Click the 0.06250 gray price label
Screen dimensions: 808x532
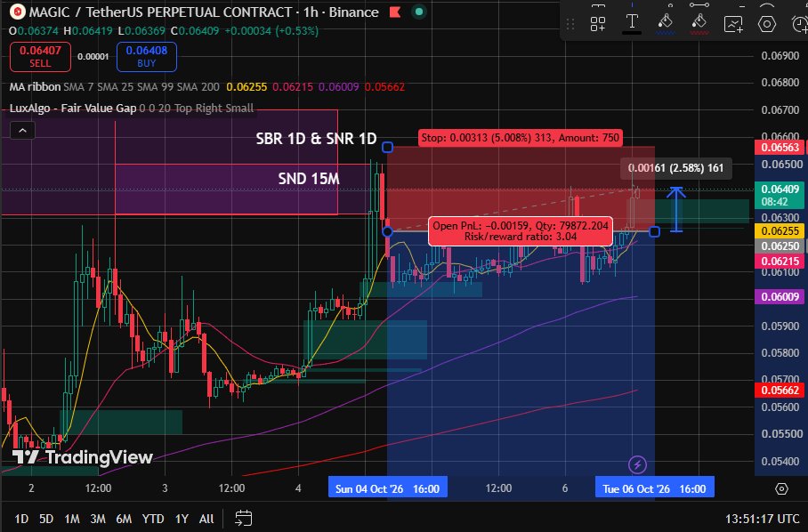[780, 246]
